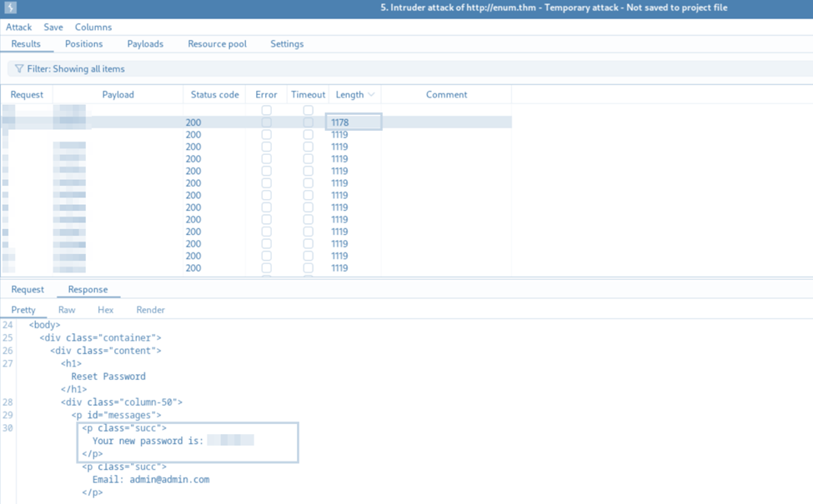813x504 pixels.
Task: Tick Timeout checkbox in the 1178 length row
Action: point(308,122)
